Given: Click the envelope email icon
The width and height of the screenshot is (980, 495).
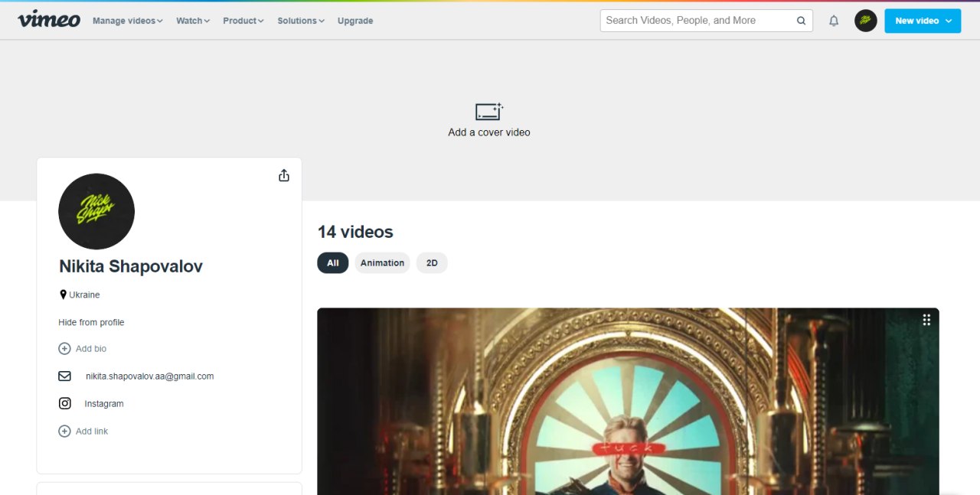Looking at the screenshot, I should tap(65, 376).
